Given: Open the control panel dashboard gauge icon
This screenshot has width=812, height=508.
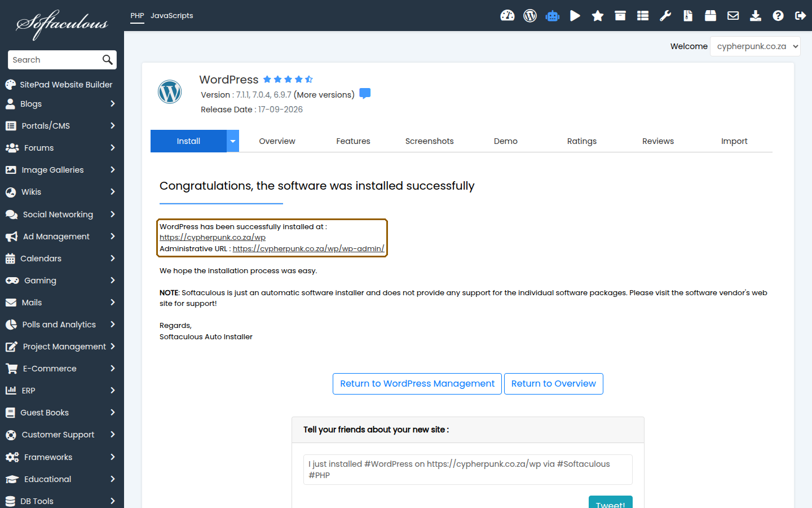Looking at the screenshot, I should point(507,16).
